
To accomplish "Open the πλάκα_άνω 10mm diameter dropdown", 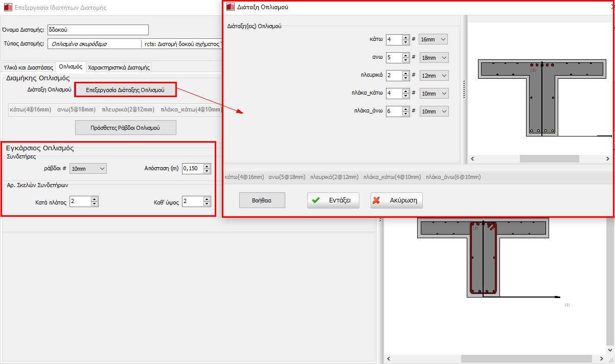I will coord(433,111).
